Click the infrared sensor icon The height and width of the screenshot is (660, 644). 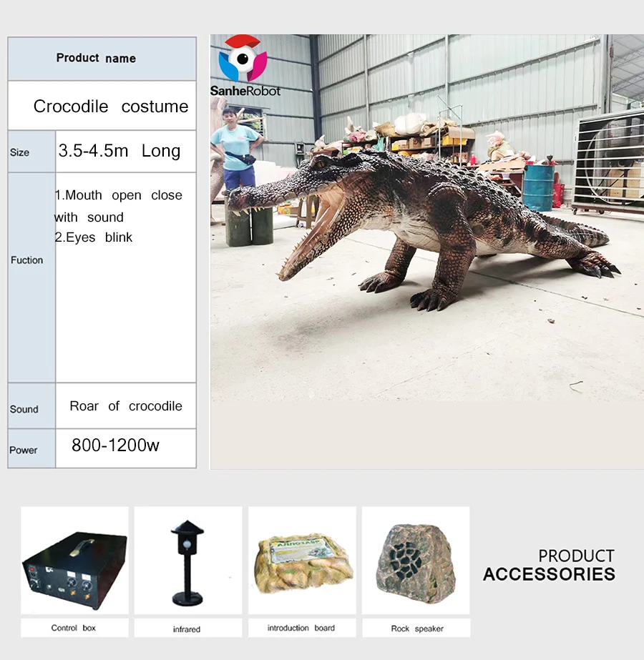(x=187, y=561)
